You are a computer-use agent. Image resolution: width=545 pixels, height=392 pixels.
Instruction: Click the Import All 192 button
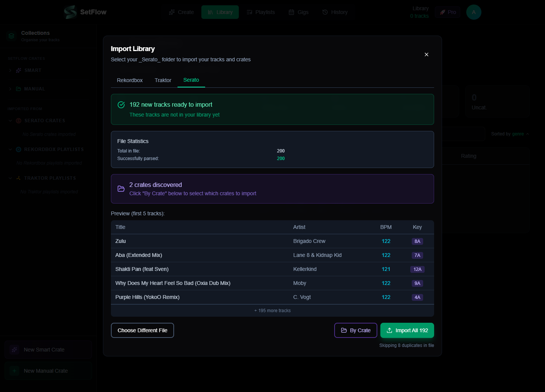point(407,330)
